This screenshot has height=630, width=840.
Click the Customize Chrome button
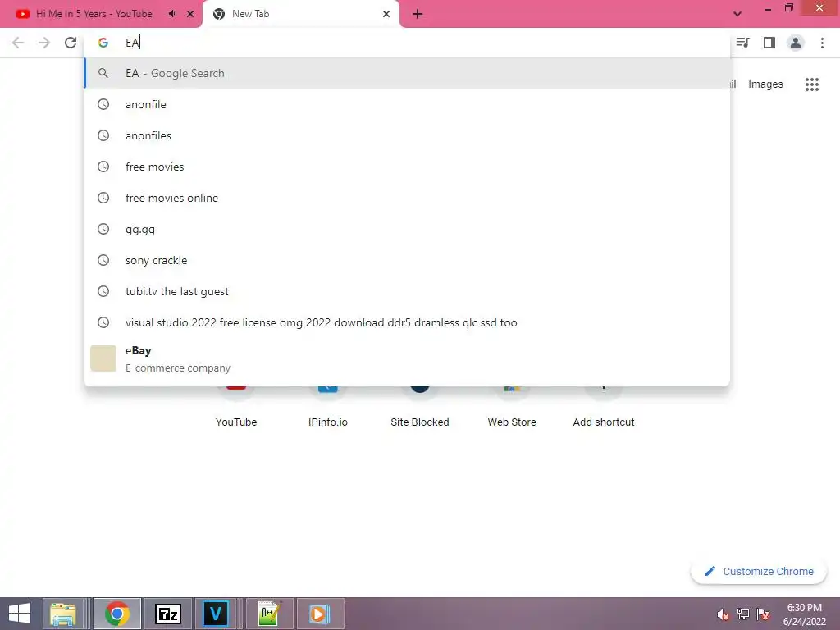click(759, 572)
